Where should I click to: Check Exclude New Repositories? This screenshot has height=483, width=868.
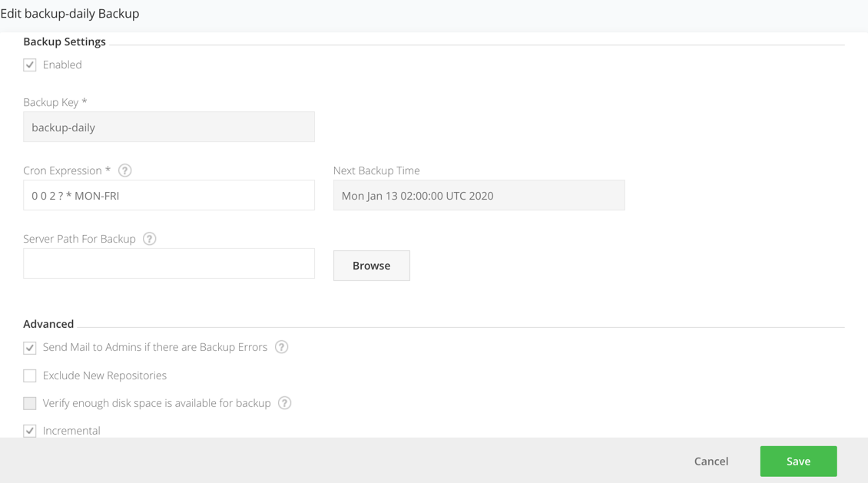(30, 375)
